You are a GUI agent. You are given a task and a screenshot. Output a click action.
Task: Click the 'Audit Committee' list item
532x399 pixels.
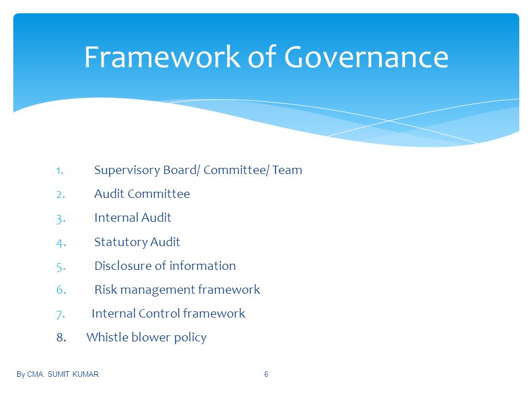pos(142,194)
